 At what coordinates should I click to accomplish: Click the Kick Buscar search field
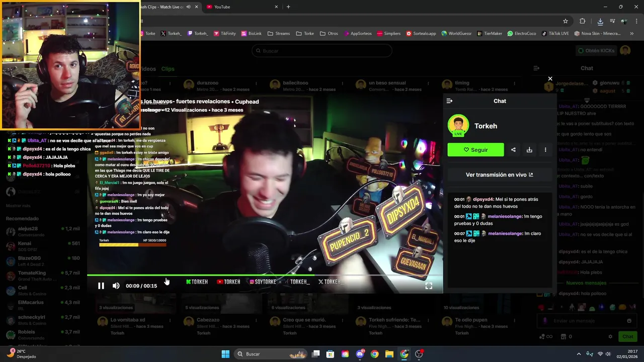321,51
